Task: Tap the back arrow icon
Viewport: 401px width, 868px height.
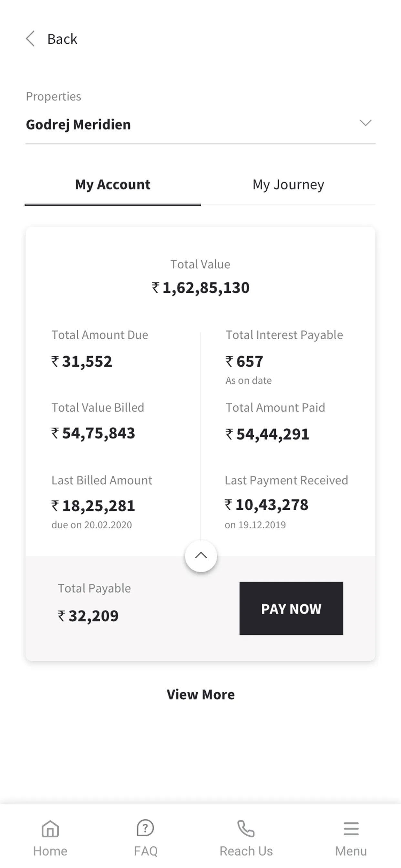Action: pos(30,39)
